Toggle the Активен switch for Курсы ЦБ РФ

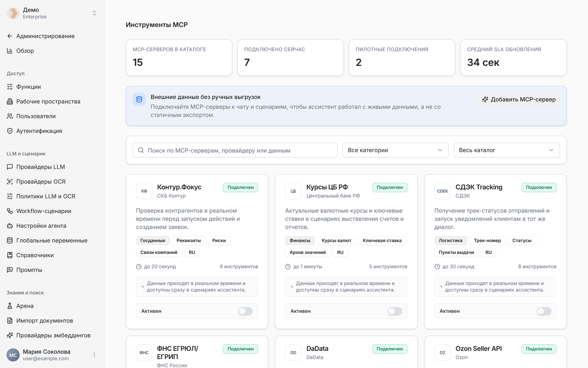[x=395, y=311]
